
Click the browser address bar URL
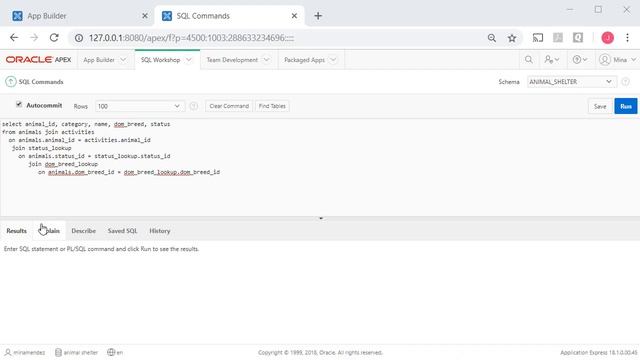tap(191, 38)
